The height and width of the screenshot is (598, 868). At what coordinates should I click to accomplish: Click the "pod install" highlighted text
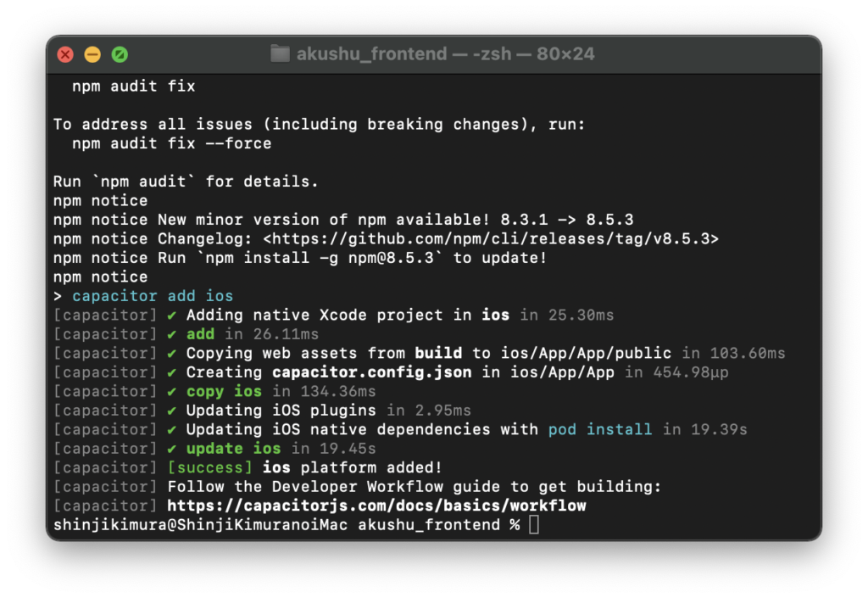point(600,430)
